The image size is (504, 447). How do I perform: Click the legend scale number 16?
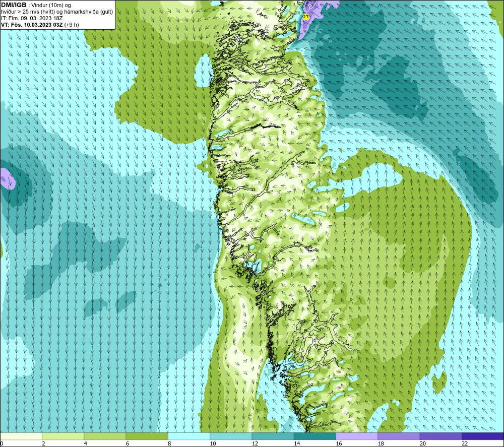click(339, 443)
